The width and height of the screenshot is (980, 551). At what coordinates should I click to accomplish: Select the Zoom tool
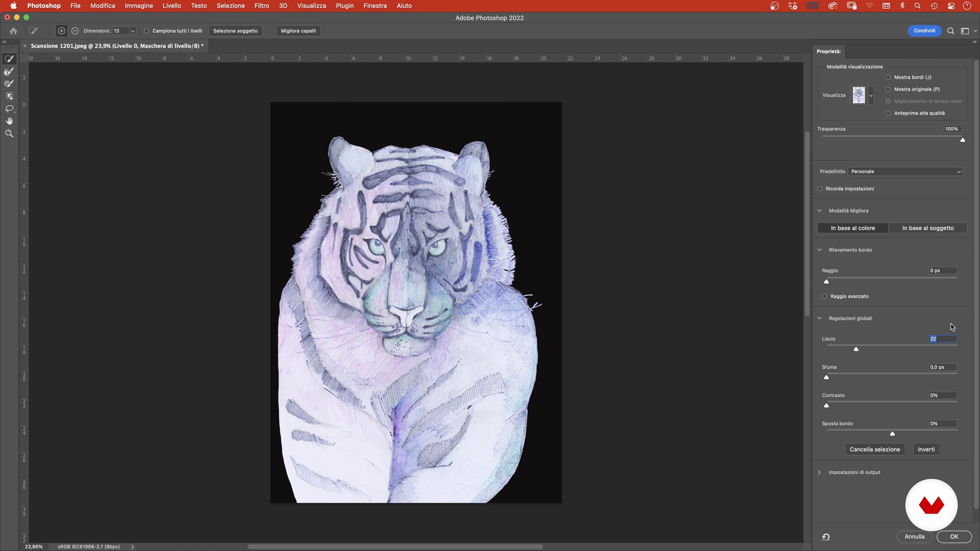click(x=9, y=133)
